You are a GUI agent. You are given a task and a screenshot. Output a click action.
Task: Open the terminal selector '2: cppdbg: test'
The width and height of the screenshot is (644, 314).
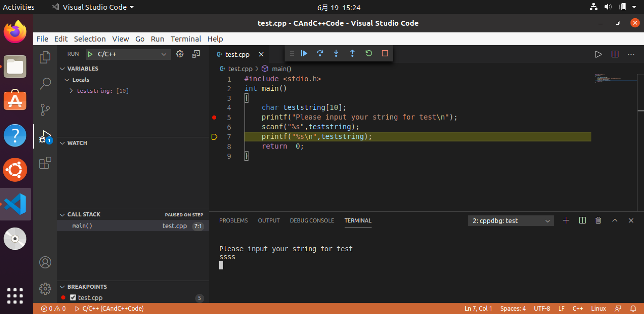511,221
